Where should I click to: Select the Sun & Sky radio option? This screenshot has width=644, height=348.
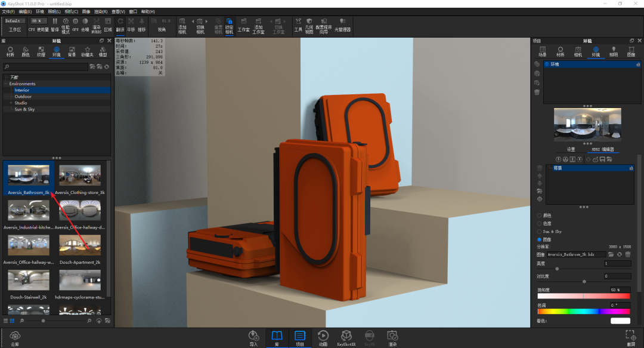[x=540, y=231]
